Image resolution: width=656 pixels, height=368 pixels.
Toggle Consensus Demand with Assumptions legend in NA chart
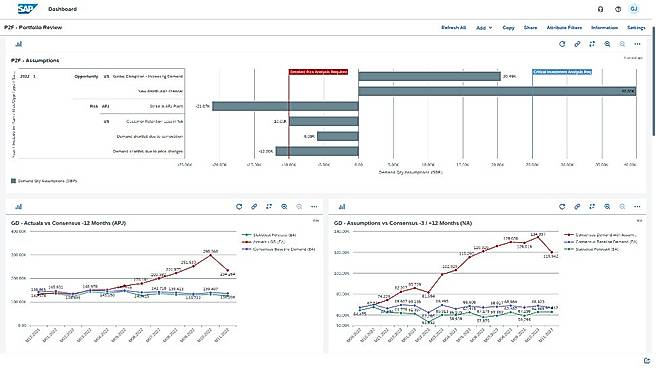[x=601, y=235]
